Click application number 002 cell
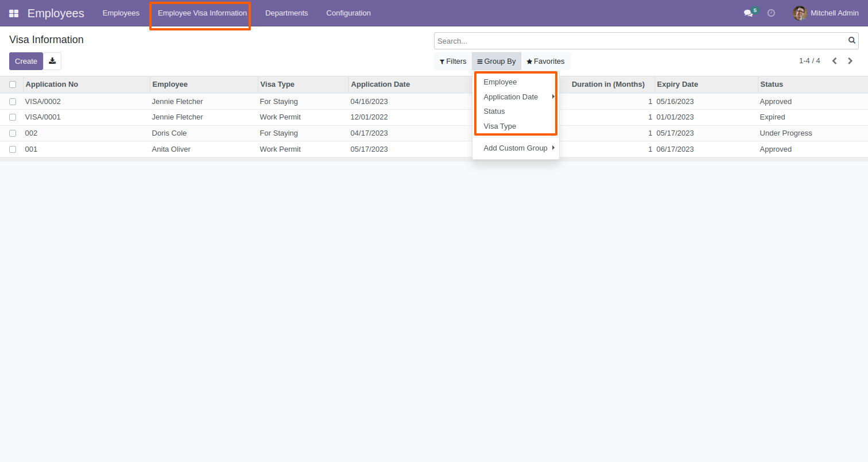The image size is (868, 462). click(x=32, y=133)
